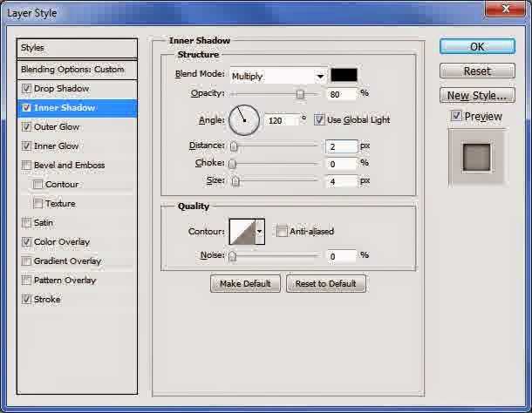This screenshot has width=532, height=413.
Task: Enable the Texture sub-effect checkbox
Action: pyautogui.click(x=38, y=203)
